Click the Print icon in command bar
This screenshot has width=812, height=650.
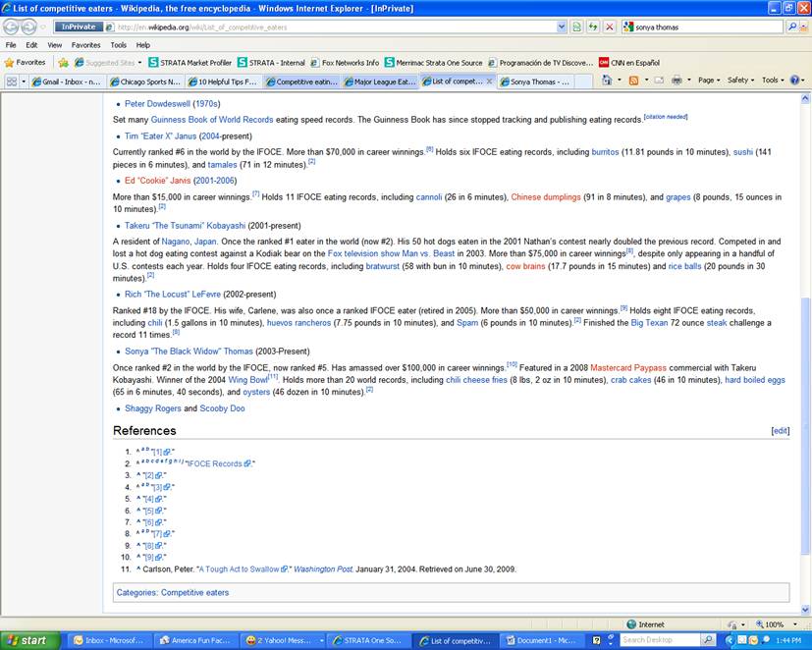[x=677, y=81]
